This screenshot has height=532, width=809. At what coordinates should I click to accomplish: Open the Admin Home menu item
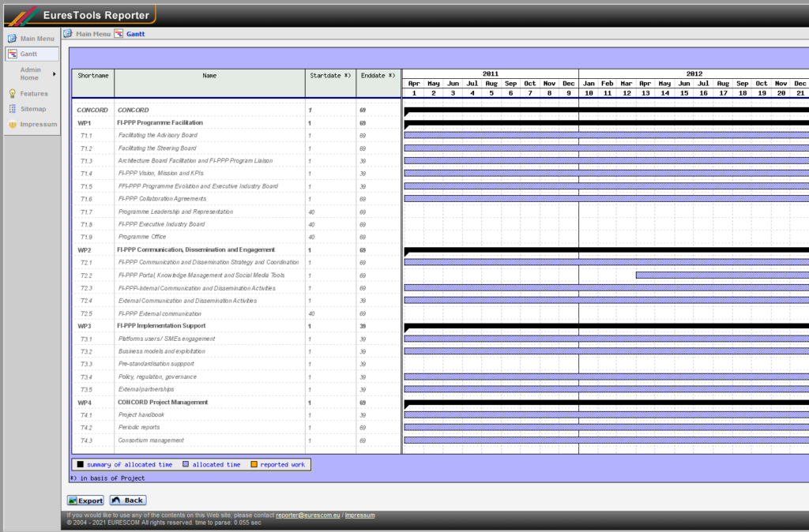coord(30,73)
